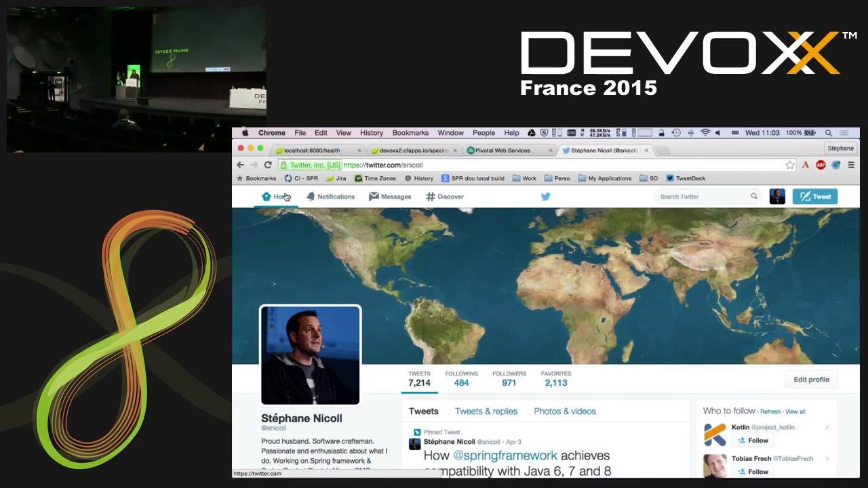Screen dimensions: 868x488
Task: Open the Chrome hamburger menu
Action: click(x=851, y=165)
